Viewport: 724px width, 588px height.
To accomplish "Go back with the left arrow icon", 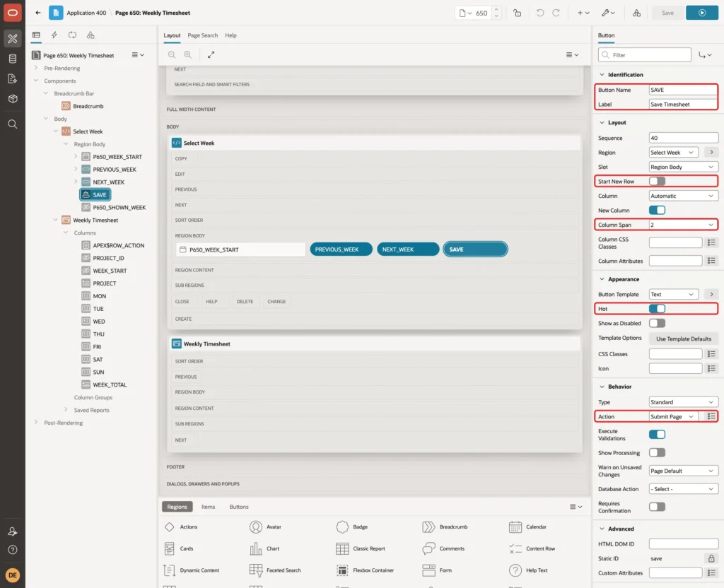I will pos(38,13).
